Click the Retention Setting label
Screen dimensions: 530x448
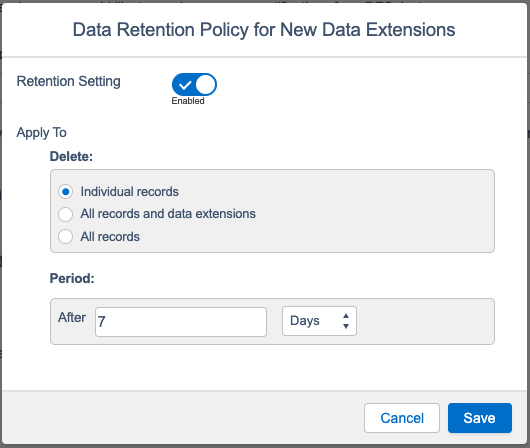[69, 81]
